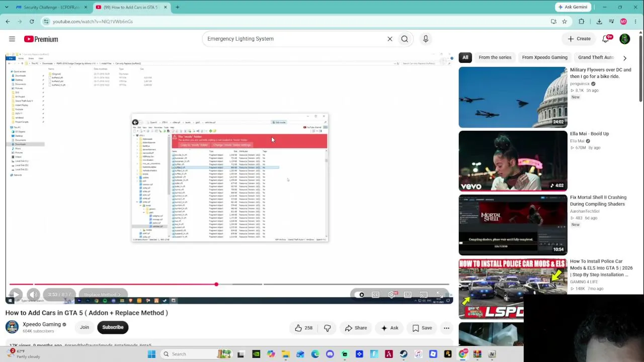Save the video to a playlist

coord(422,328)
